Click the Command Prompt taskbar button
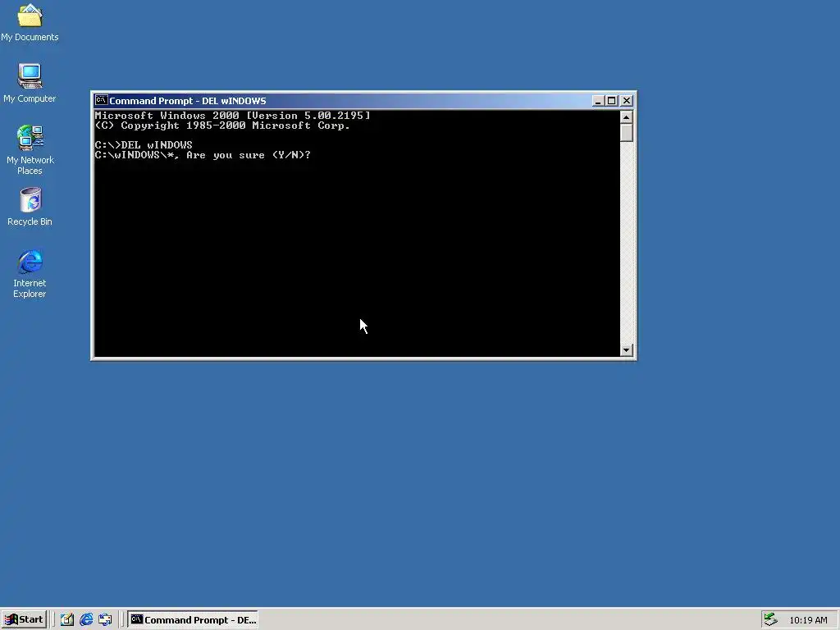Viewport: 840px width, 630px height. pyautogui.click(x=193, y=620)
